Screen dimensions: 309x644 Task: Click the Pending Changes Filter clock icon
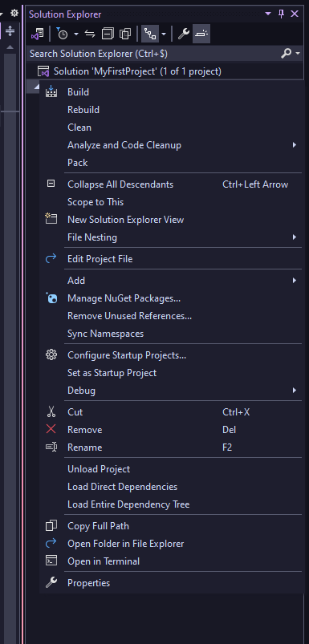pyautogui.click(x=62, y=34)
